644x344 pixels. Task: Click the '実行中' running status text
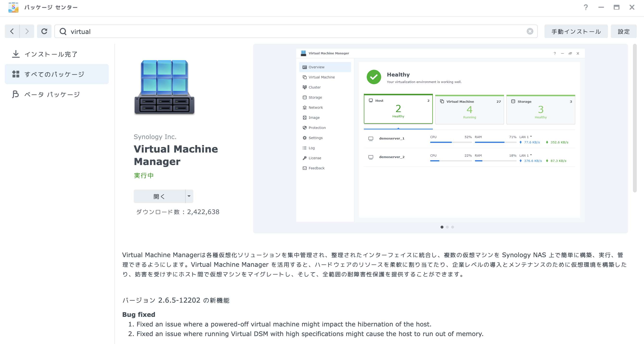(144, 176)
